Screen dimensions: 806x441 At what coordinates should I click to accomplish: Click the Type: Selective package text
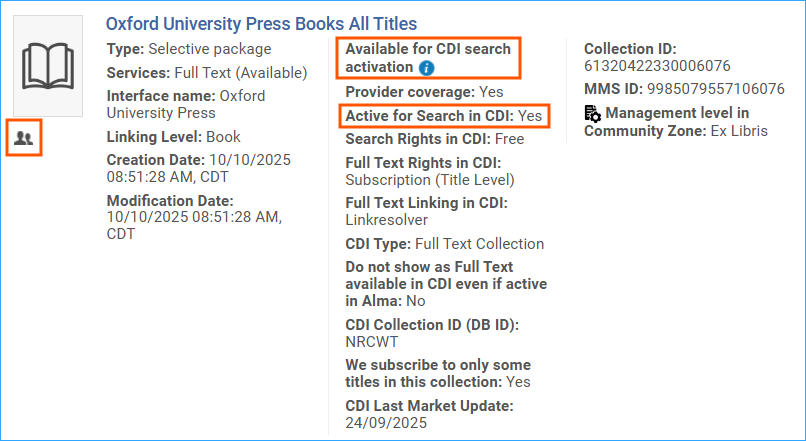pyautogui.click(x=189, y=49)
